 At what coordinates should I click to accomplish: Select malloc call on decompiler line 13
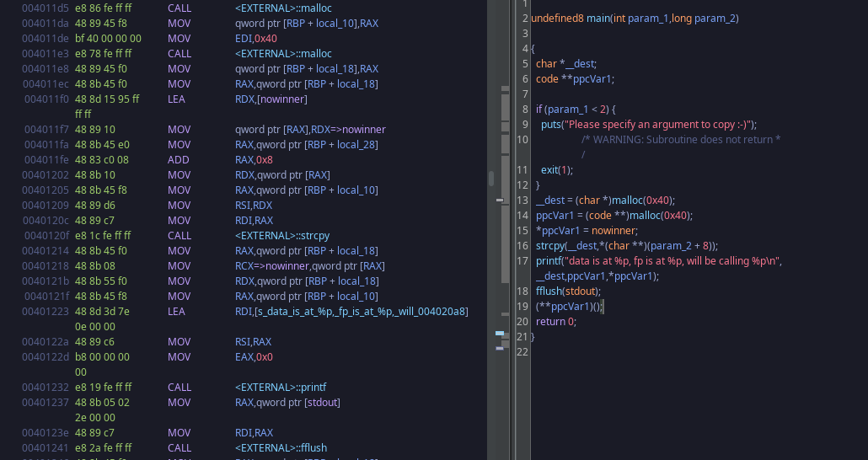tap(627, 201)
